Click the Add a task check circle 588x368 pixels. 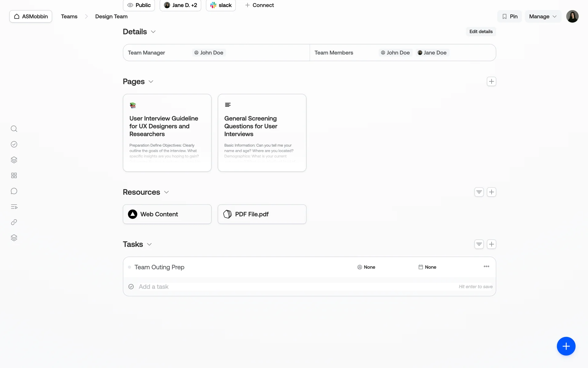[131, 287]
